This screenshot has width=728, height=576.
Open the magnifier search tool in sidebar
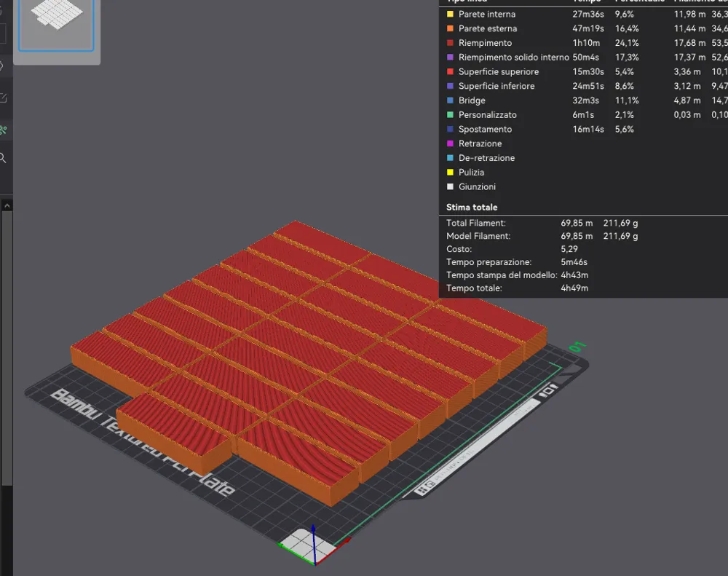pos(3,158)
